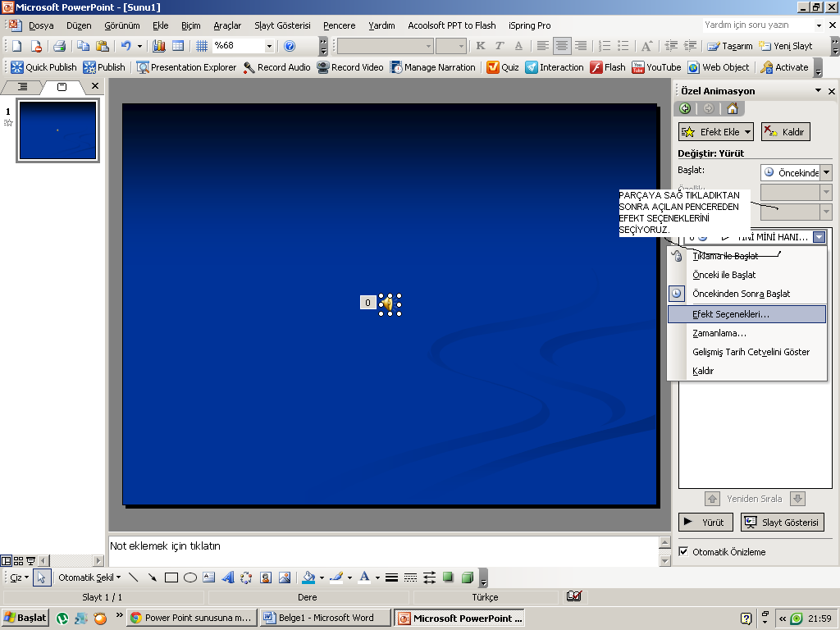Click the Kaldır button in animation pane

(785, 131)
